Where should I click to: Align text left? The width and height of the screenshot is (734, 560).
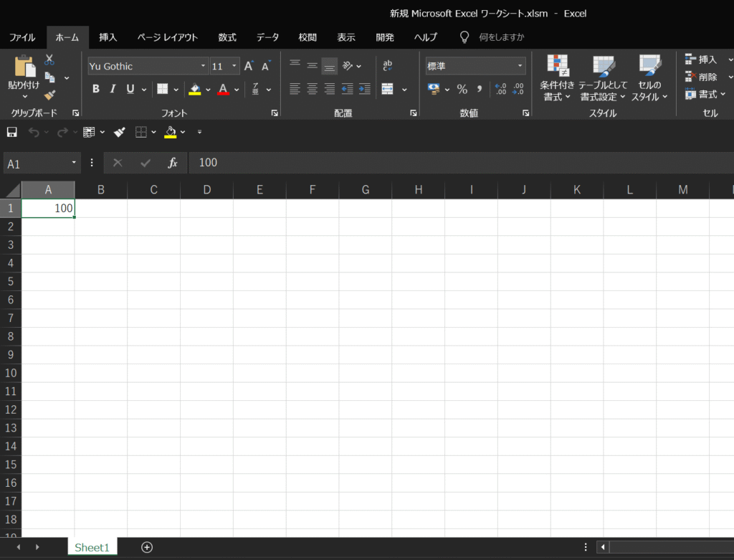tap(295, 88)
